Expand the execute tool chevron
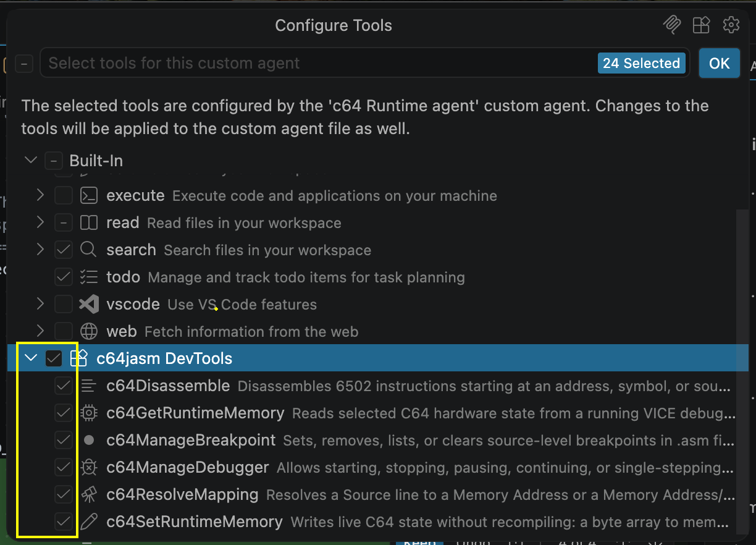The width and height of the screenshot is (756, 545). click(x=40, y=196)
